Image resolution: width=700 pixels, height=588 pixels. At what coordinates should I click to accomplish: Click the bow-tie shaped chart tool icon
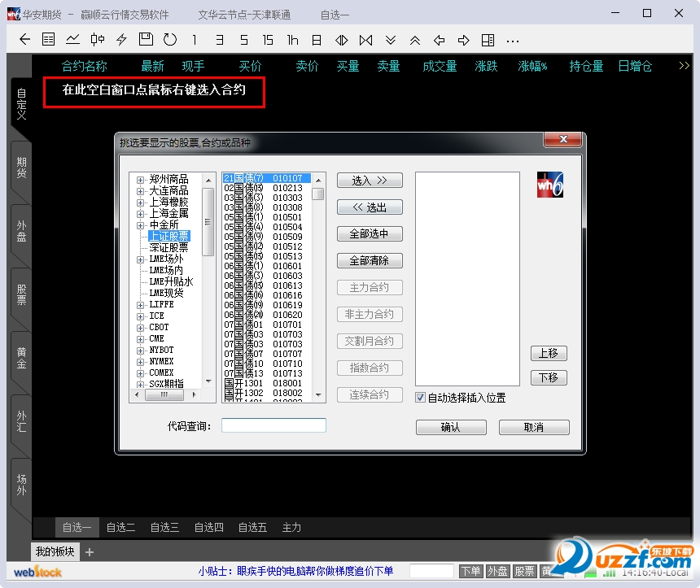coord(365,40)
